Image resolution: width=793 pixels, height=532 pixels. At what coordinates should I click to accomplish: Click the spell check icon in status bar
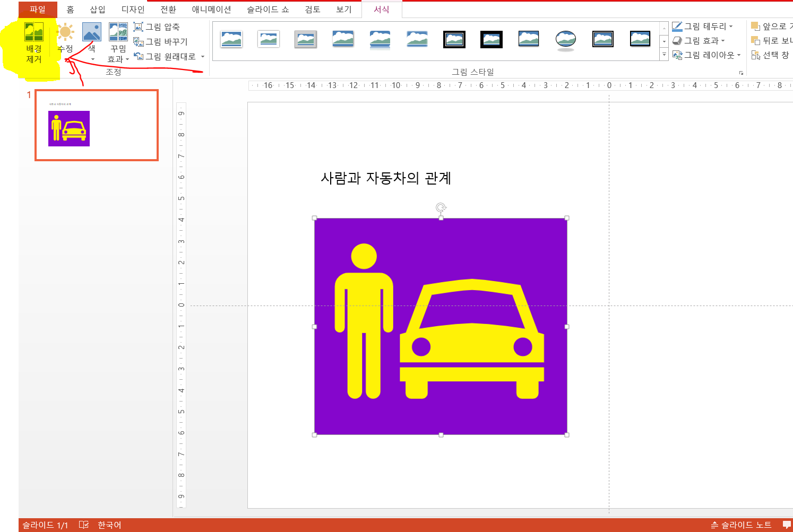(x=83, y=525)
